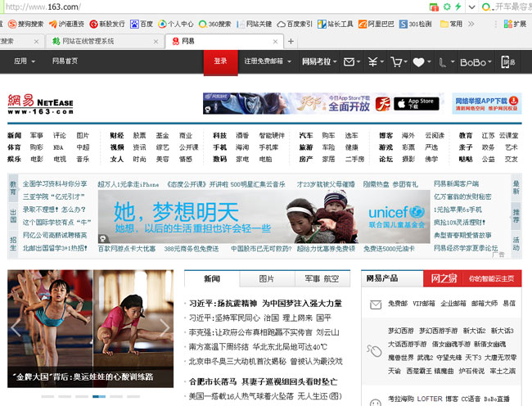Click the mobile 网易 phone icon
This screenshot has width=532, height=406.
507,62
